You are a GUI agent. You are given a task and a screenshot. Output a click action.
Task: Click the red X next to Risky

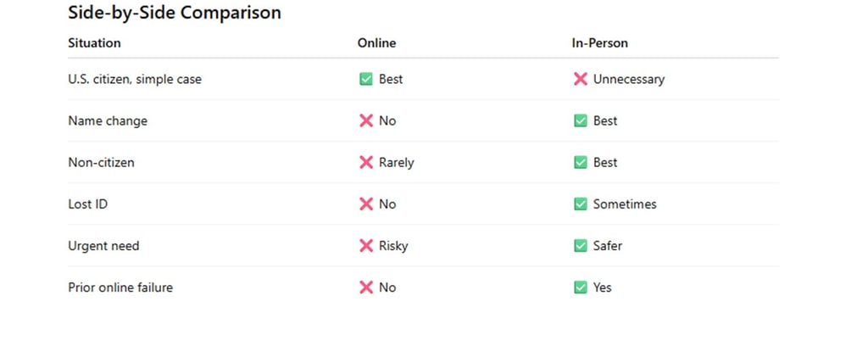366,245
